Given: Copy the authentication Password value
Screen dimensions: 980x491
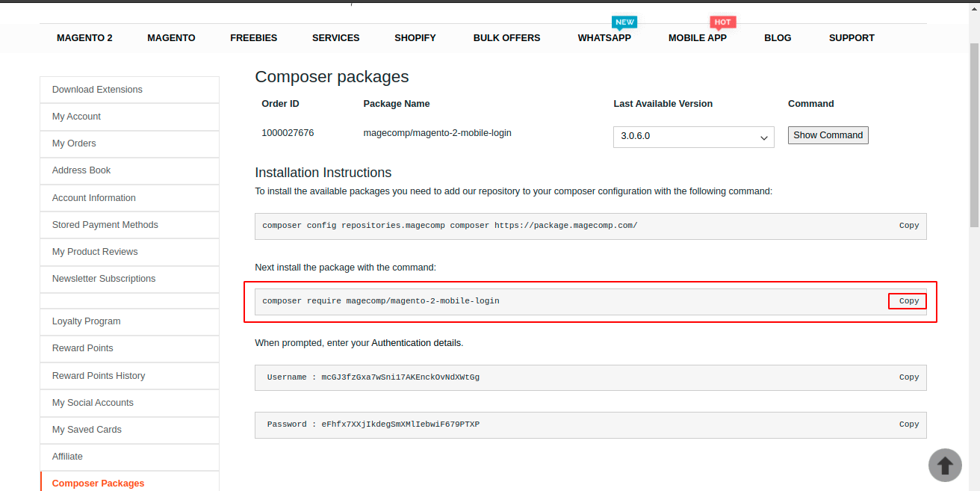Looking at the screenshot, I should pos(908,424).
